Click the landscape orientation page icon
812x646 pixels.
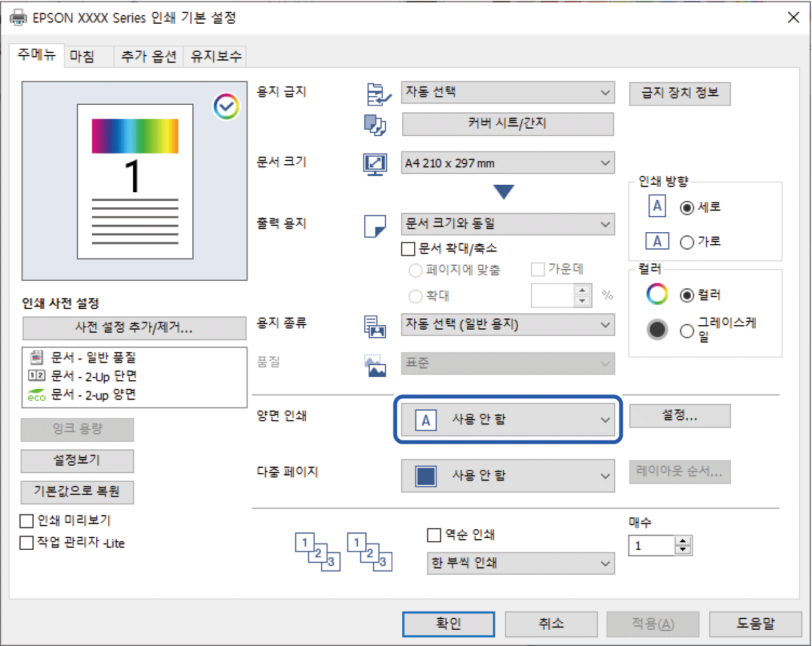pyautogui.click(x=657, y=242)
